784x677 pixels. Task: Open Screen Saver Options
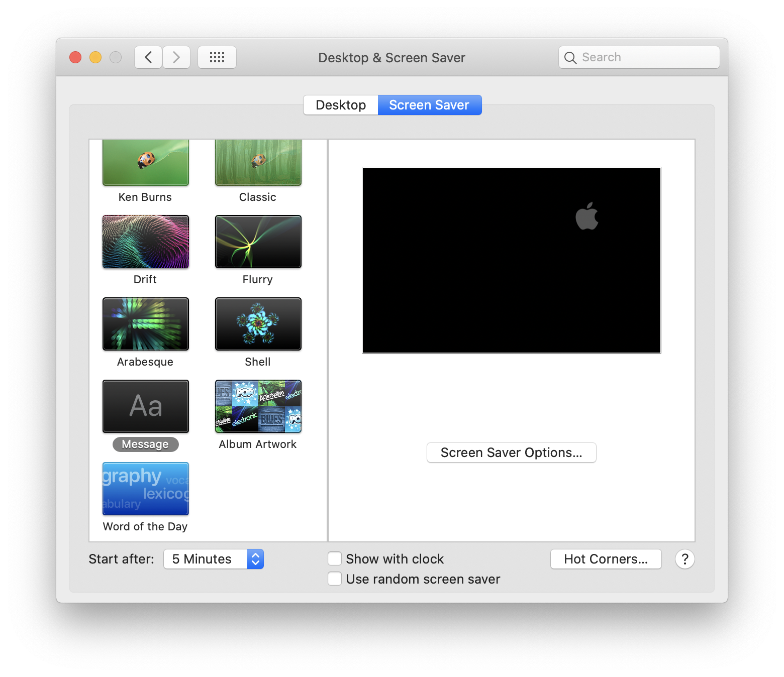point(512,453)
